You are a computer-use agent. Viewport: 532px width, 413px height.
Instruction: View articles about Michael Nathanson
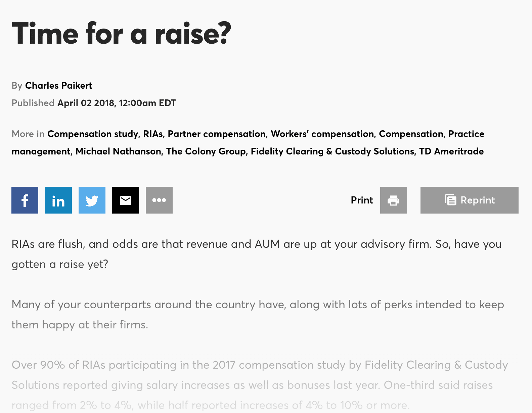click(x=118, y=151)
